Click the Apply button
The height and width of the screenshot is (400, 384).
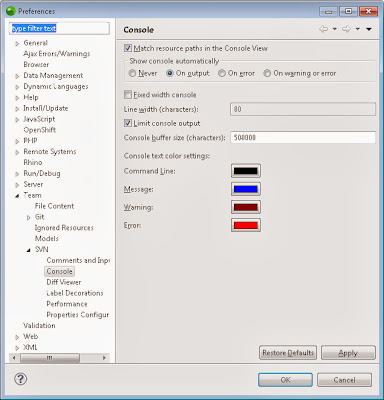[348, 353]
